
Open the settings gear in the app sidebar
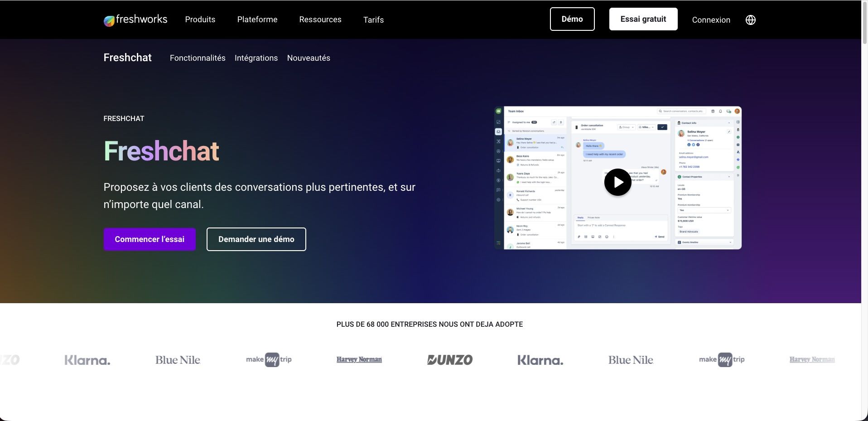(498, 199)
